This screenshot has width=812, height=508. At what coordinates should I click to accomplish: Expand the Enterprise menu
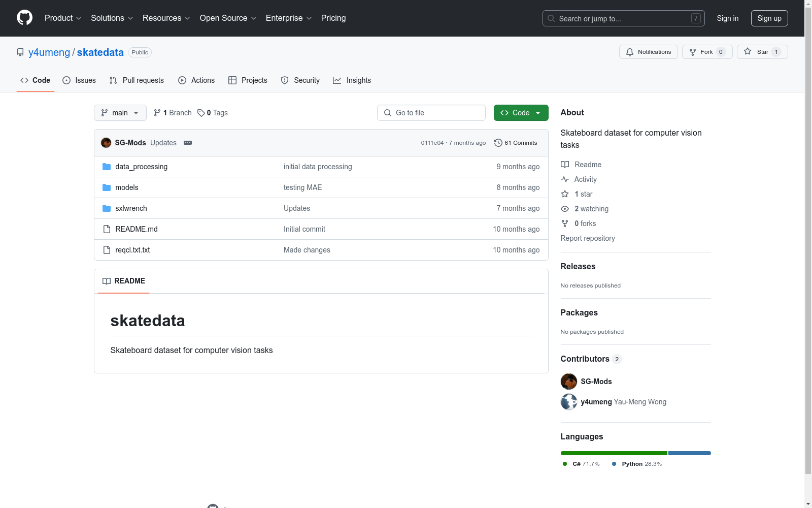(289, 18)
